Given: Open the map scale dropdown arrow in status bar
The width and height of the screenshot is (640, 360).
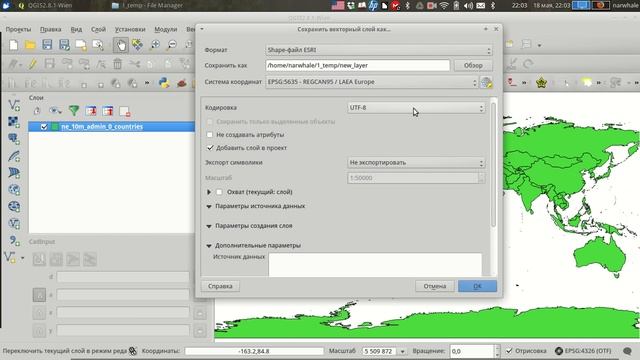Looking at the screenshot, I should 402,351.
